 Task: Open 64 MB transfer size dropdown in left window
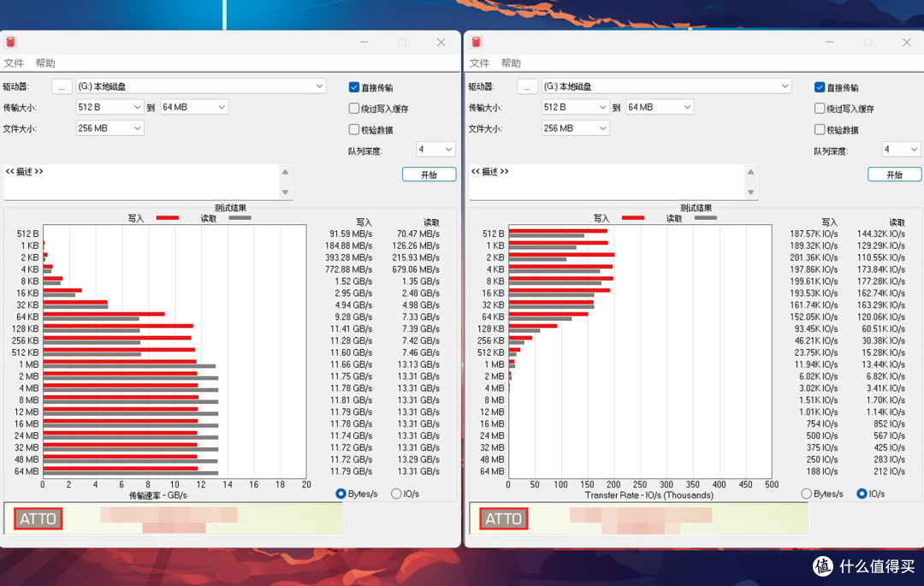click(194, 107)
